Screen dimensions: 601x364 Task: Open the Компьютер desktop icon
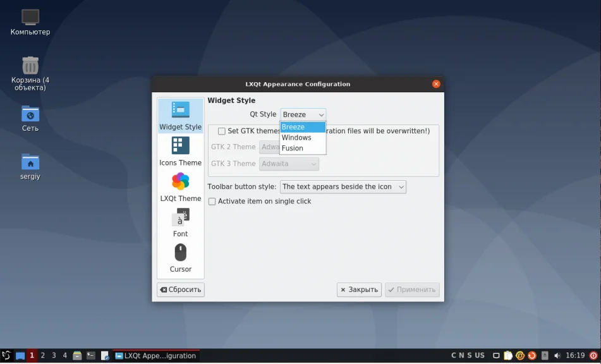pos(30,22)
